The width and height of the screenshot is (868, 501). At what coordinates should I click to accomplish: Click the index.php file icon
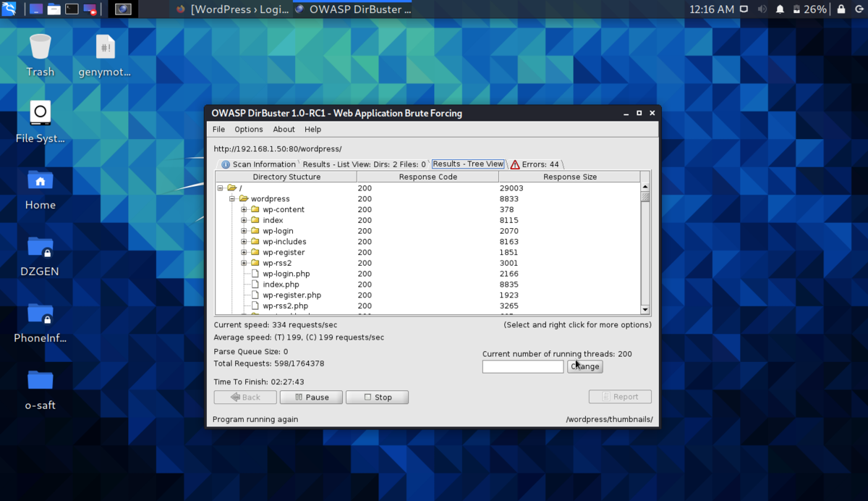255,285
